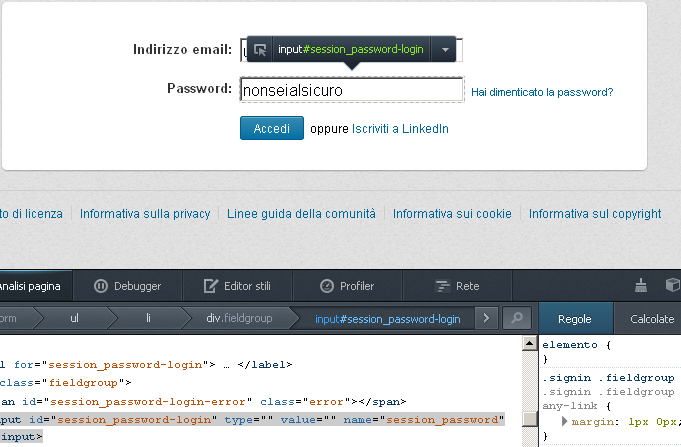
Task: Click the Rete tab network icon
Action: (443, 286)
